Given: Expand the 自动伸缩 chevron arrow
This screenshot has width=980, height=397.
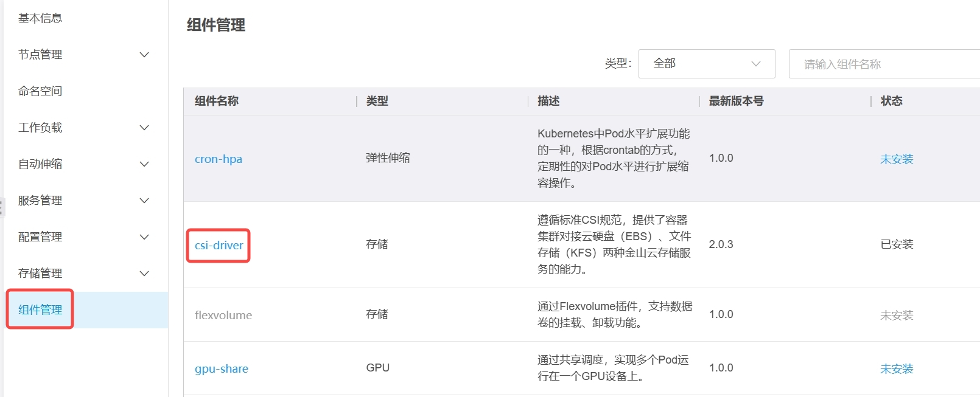Looking at the screenshot, I should [x=144, y=164].
